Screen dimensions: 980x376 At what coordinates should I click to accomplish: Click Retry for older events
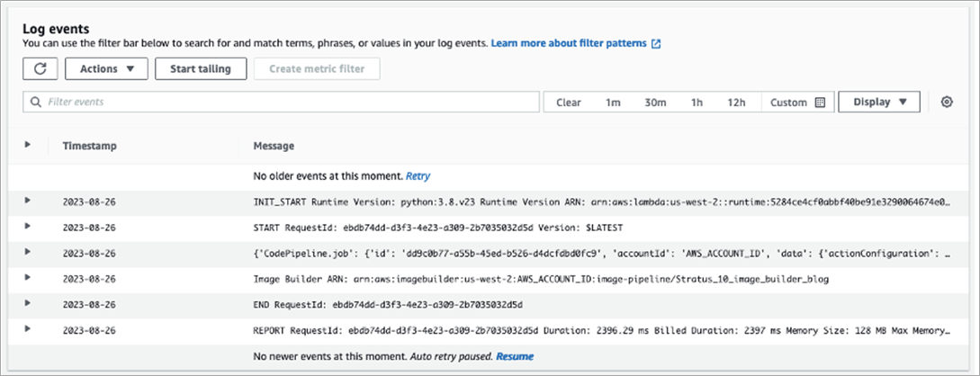pyautogui.click(x=418, y=176)
